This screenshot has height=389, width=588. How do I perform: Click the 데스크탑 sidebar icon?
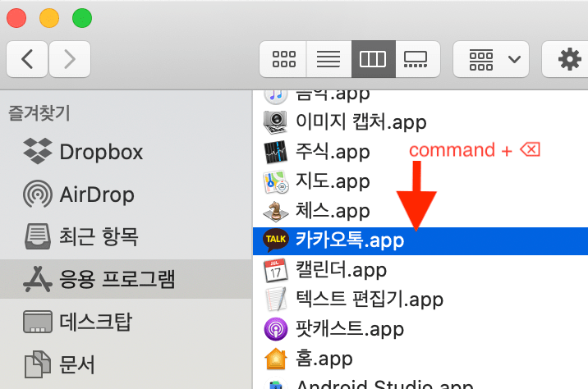click(38, 322)
